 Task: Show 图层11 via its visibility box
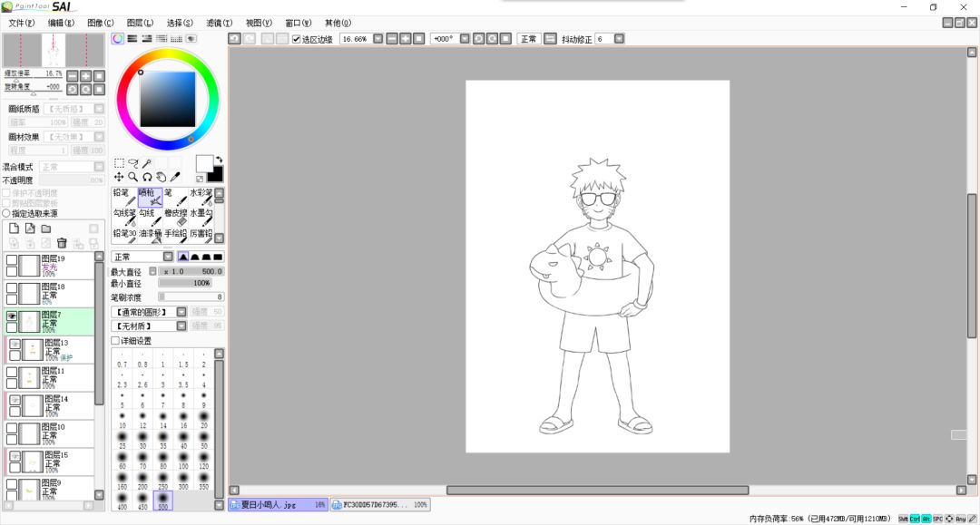tap(12, 373)
